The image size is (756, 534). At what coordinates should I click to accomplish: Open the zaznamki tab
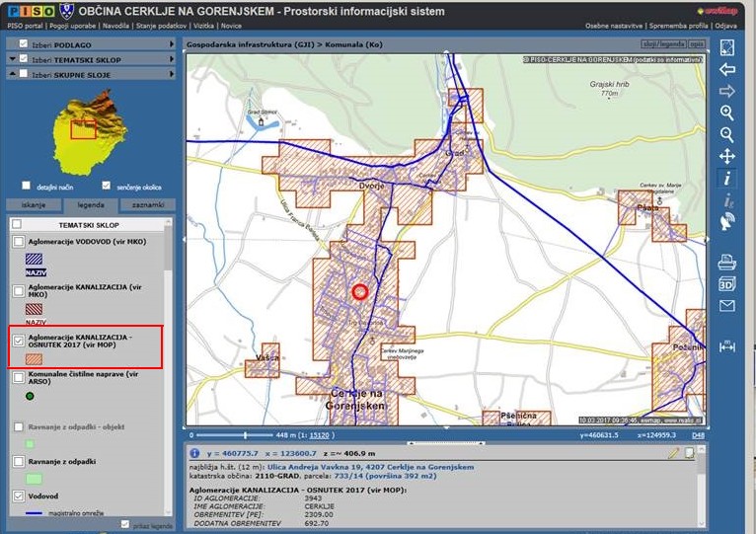pyautogui.click(x=147, y=205)
